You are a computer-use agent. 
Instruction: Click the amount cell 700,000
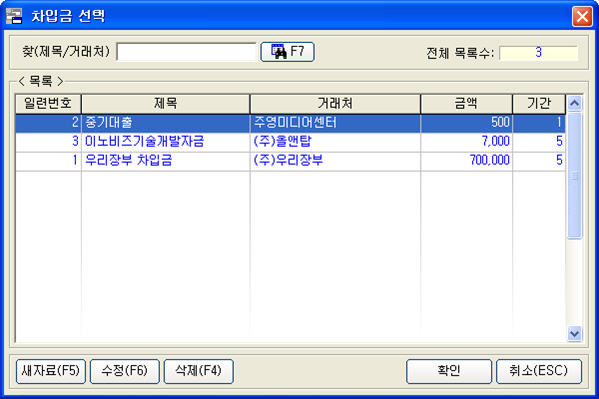point(466,160)
